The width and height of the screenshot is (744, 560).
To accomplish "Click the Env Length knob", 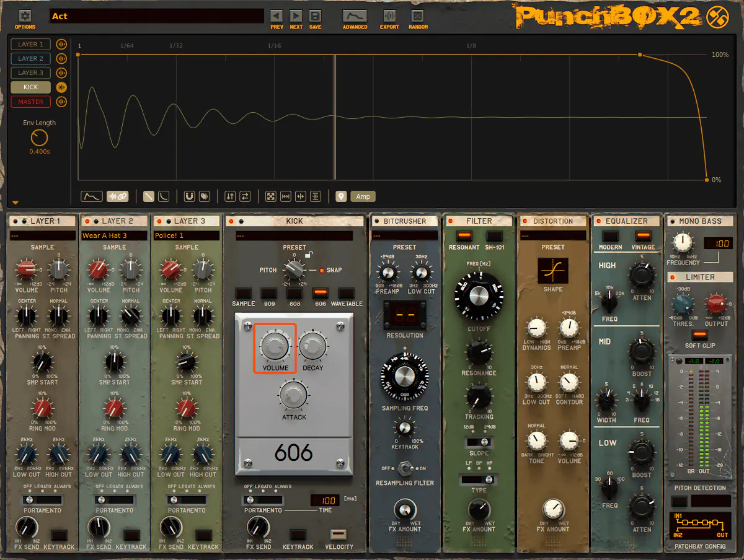I will pos(39,138).
